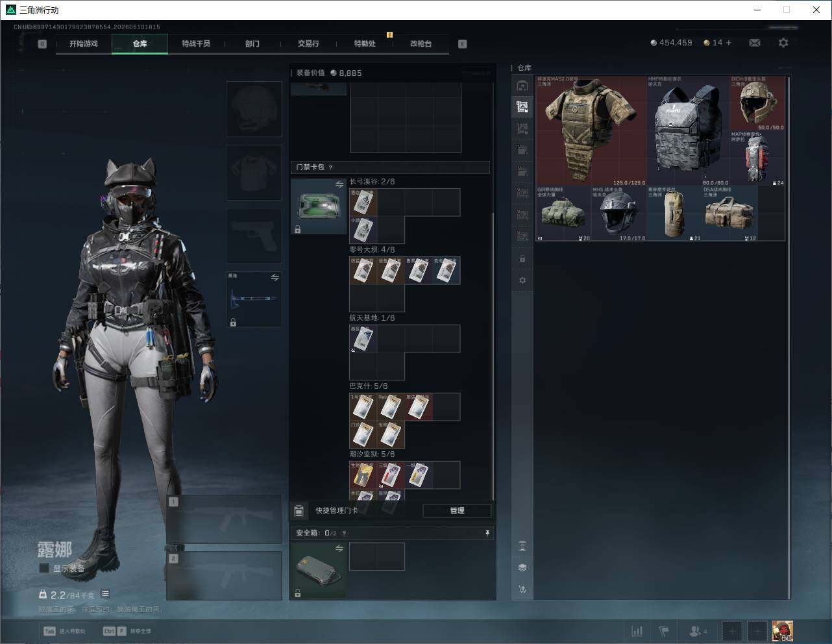Select the GIR chest rig in warehouse
The height and width of the screenshot is (644, 832).
563,214
